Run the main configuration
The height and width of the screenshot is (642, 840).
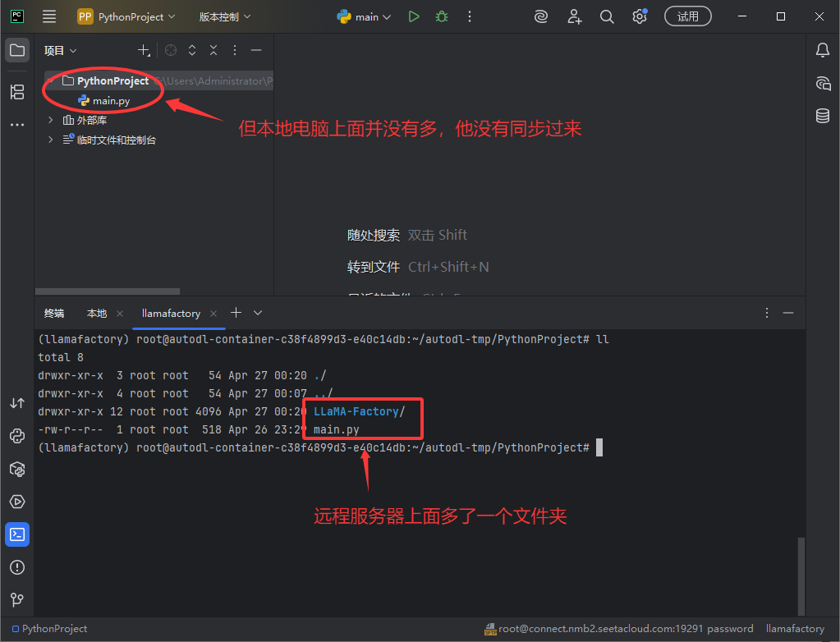click(x=414, y=16)
